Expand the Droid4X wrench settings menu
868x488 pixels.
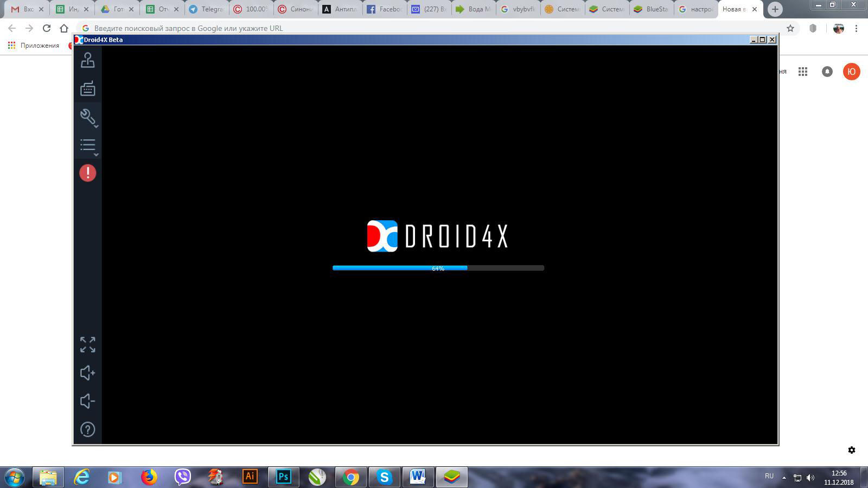[x=88, y=117]
